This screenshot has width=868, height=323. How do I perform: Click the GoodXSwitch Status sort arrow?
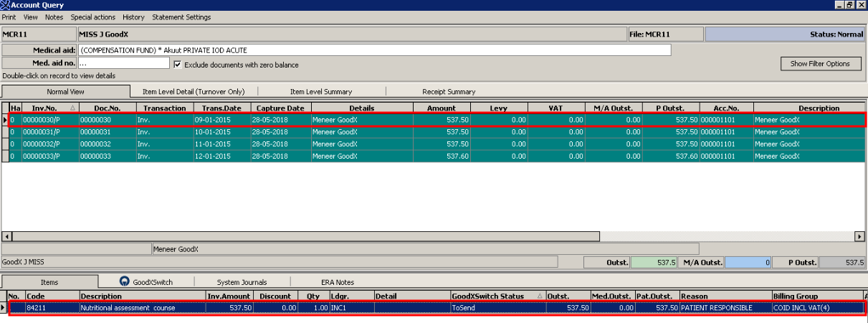[x=538, y=296]
